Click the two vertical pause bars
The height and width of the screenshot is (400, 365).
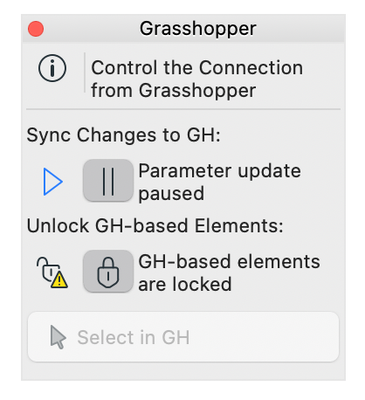108,181
